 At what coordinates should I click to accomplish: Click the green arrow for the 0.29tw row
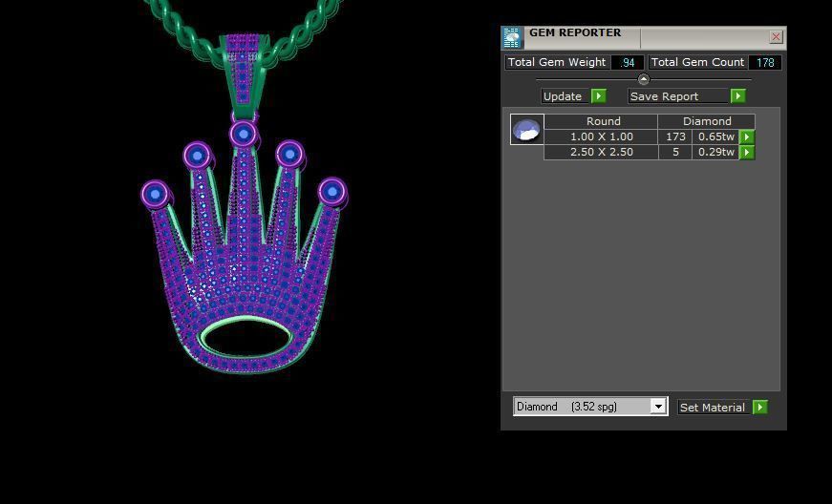tap(747, 152)
